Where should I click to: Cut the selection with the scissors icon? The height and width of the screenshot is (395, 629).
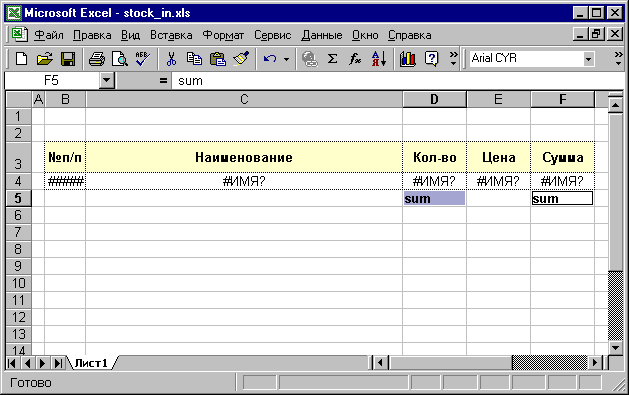coord(171,59)
